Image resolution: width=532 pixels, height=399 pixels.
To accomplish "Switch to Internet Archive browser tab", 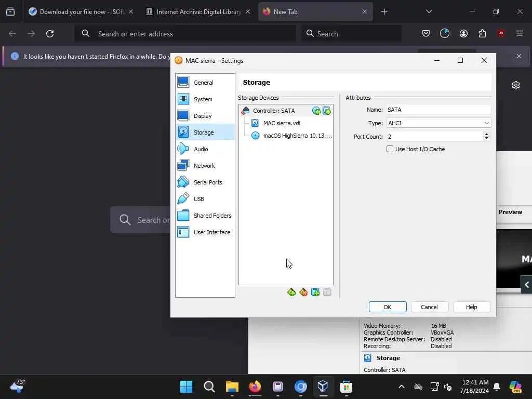I will (198, 11).
